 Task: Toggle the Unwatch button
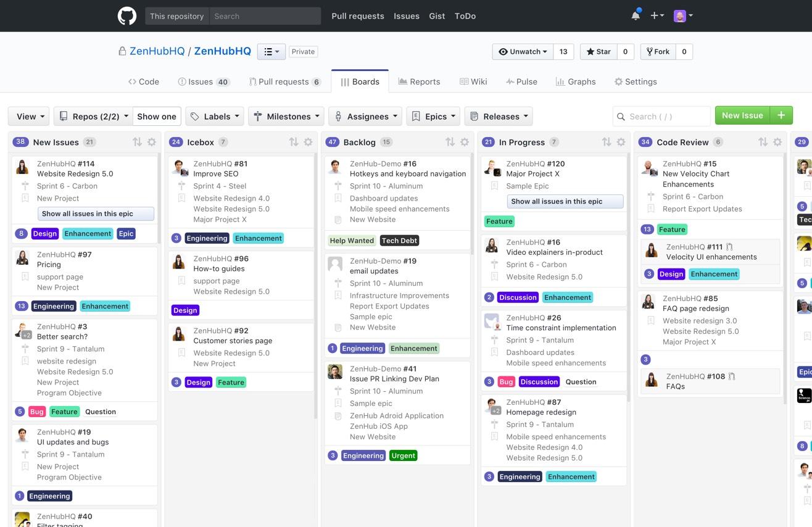523,52
